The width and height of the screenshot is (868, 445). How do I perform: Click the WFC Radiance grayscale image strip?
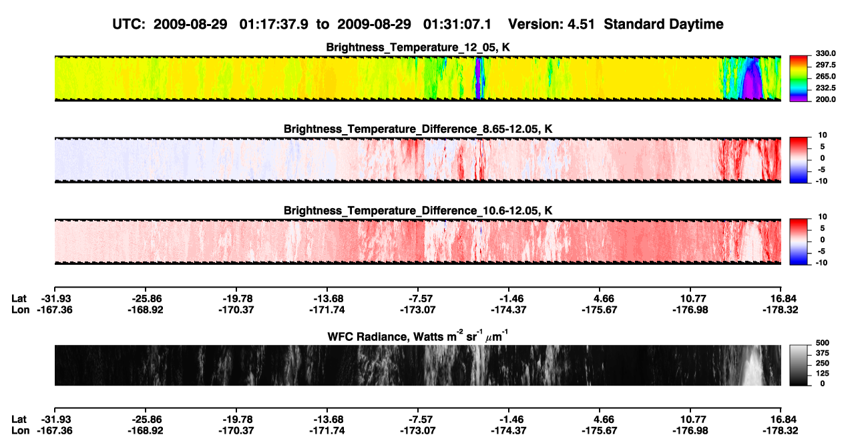(x=417, y=366)
